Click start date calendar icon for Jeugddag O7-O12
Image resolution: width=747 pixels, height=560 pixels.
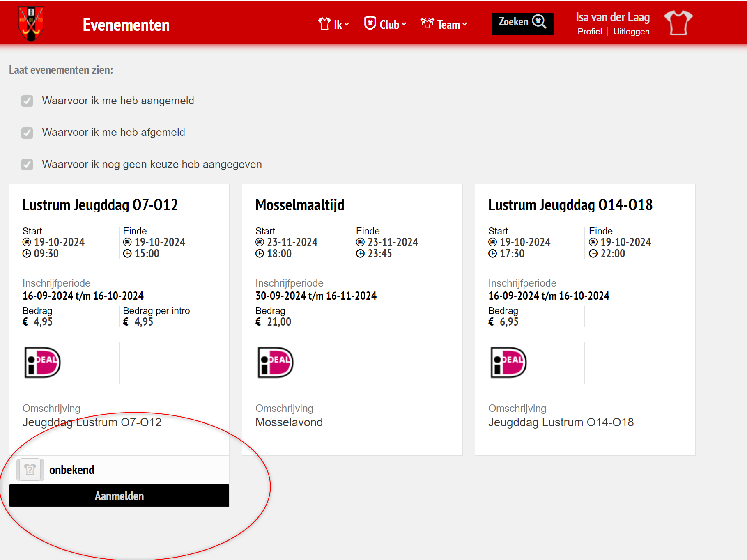pyautogui.click(x=27, y=242)
